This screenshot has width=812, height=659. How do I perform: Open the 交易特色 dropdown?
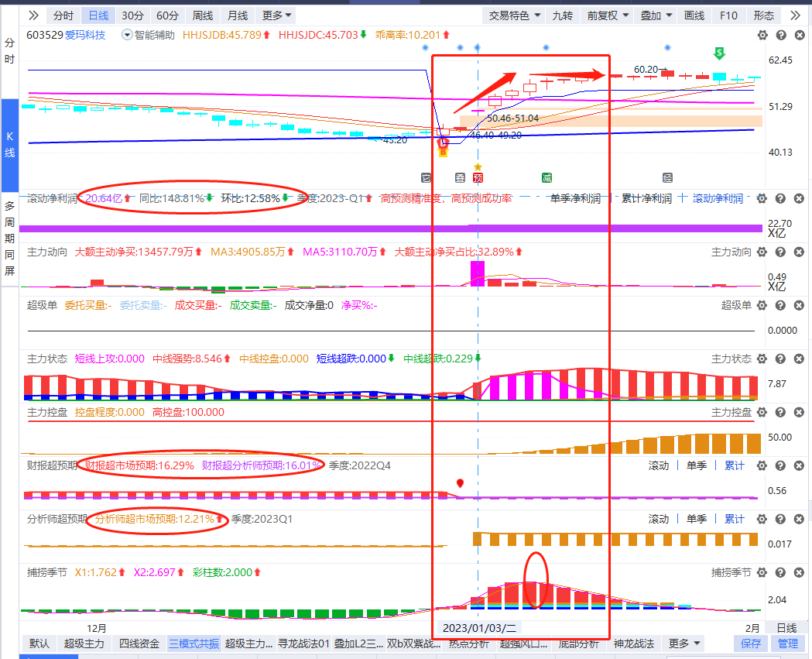tap(514, 15)
